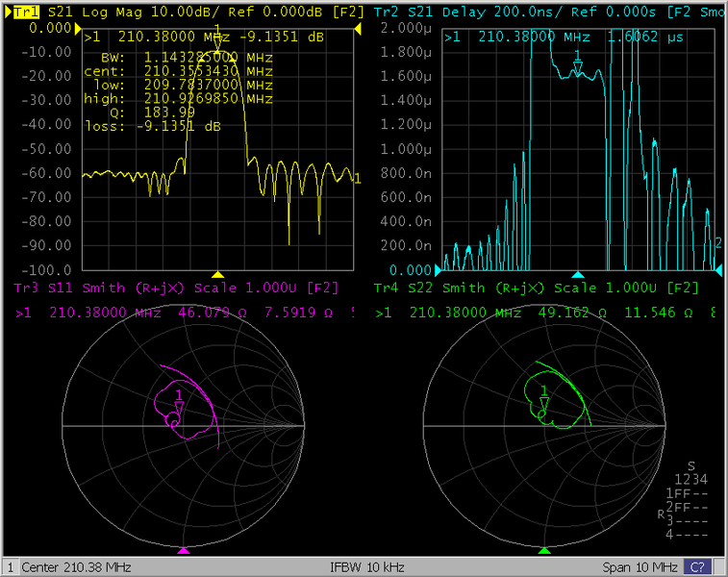Click marker 1 on magenta S11 Smith chart
728x577 pixels.
(179, 404)
